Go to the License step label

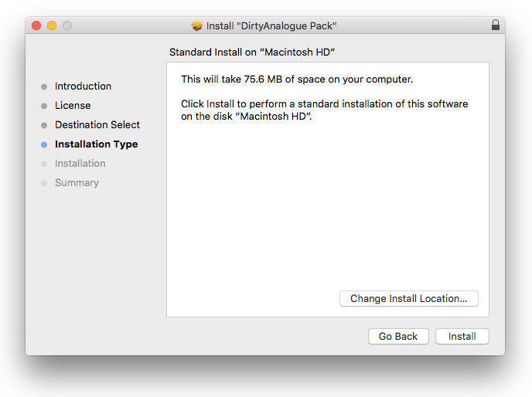pyautogui.click(x=73, y=106)
